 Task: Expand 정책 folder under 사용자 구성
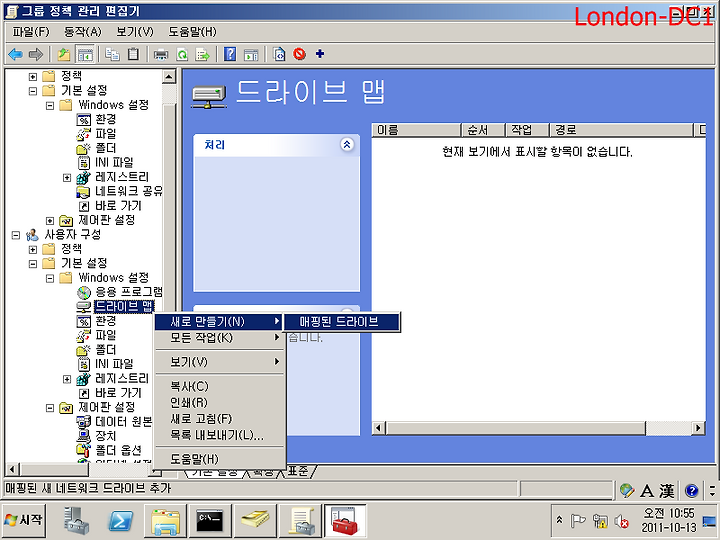33,249
